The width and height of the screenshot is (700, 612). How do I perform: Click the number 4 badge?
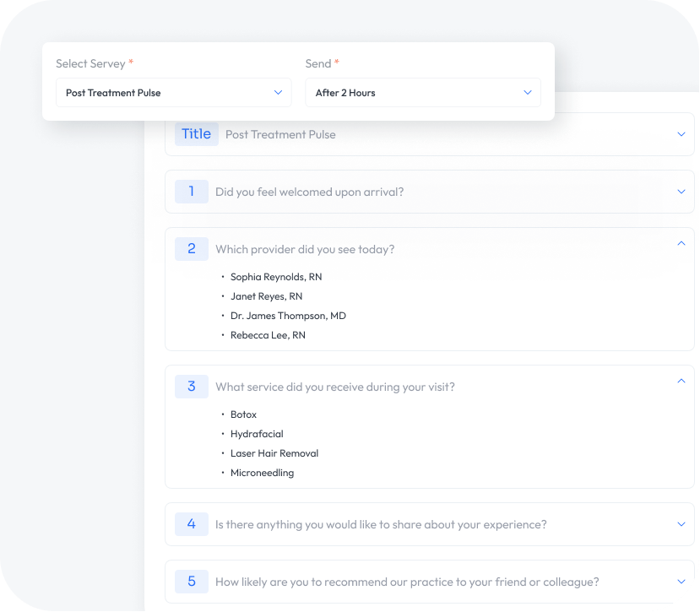(x=192, y=524)
